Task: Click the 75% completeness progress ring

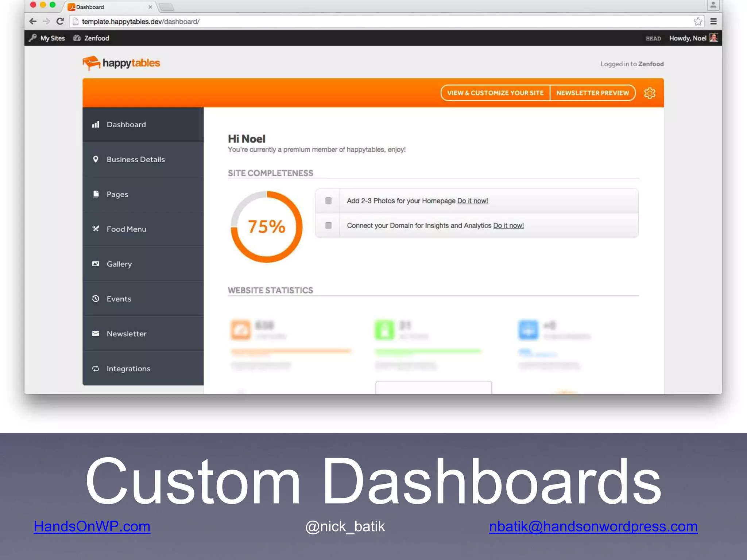Action: [x=267, y=226]
